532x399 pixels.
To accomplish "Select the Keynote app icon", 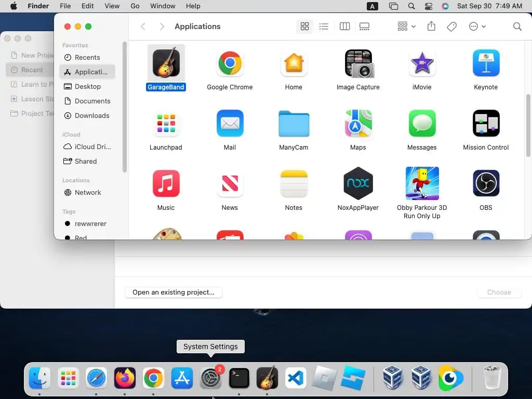I will (486, 63).
